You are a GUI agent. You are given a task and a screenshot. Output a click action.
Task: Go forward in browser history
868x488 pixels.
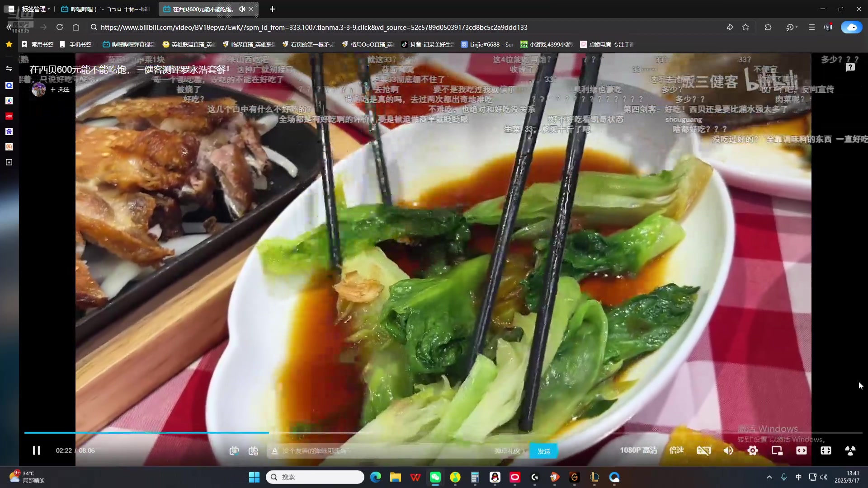43,27
